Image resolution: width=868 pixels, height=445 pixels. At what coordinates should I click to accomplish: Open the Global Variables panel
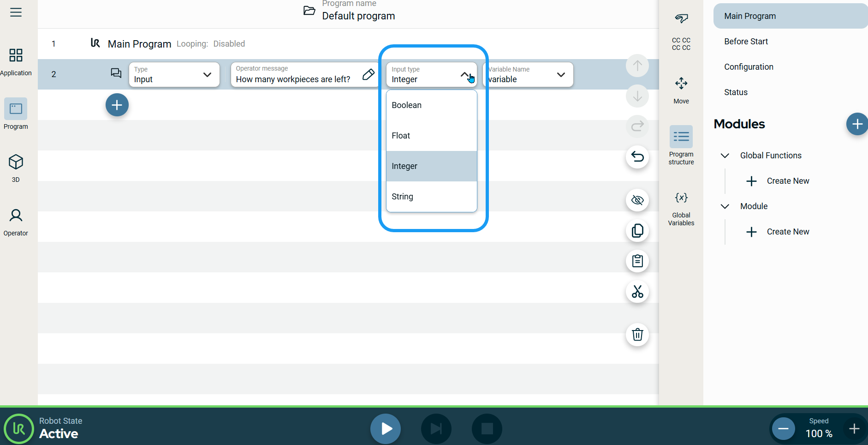click(681, 208)
